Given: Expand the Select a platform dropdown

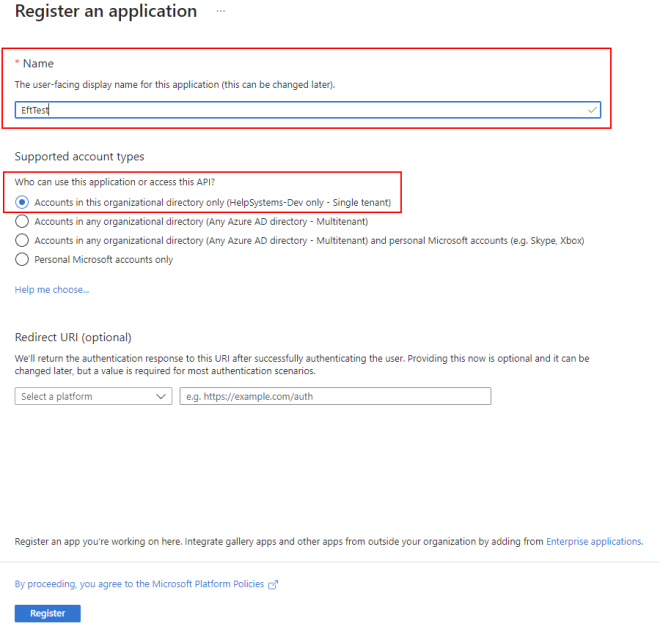Looking at the screenshot, I should coord(94,396).
